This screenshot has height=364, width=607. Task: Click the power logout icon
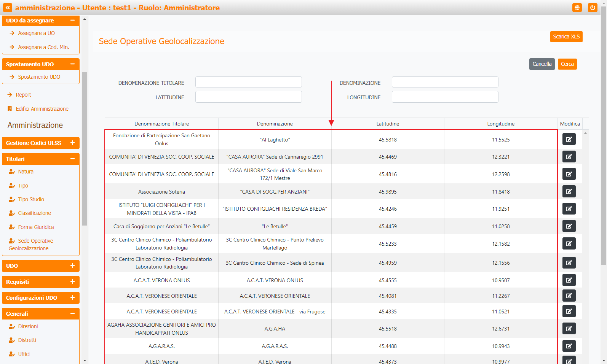click(592, 8)
